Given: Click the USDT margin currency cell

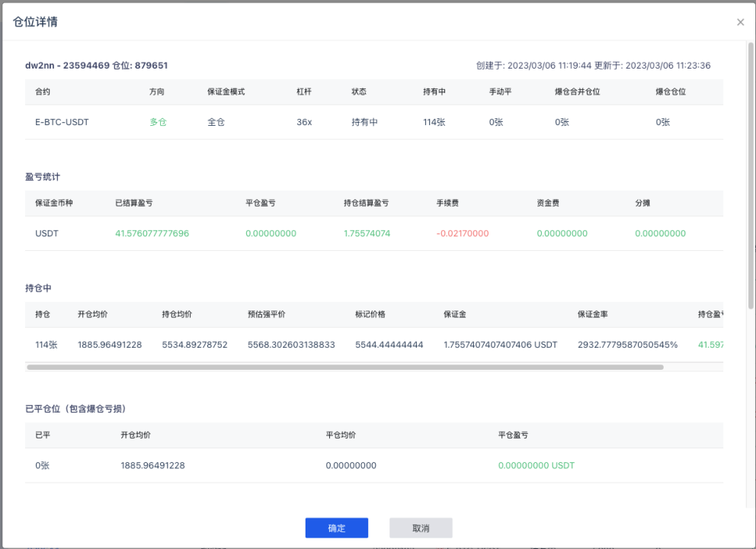Looking at the screenshot, I should point(46,233).
